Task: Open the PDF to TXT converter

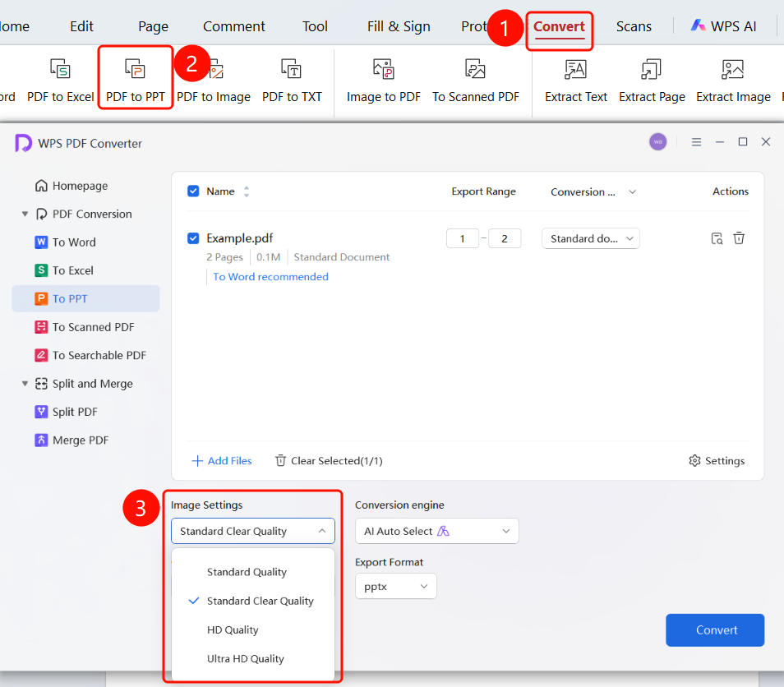Action: click(x=292, y=78)
